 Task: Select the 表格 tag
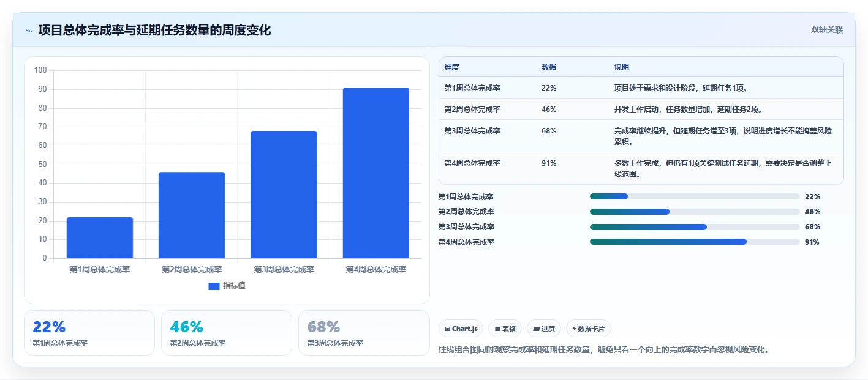[505, 329]
